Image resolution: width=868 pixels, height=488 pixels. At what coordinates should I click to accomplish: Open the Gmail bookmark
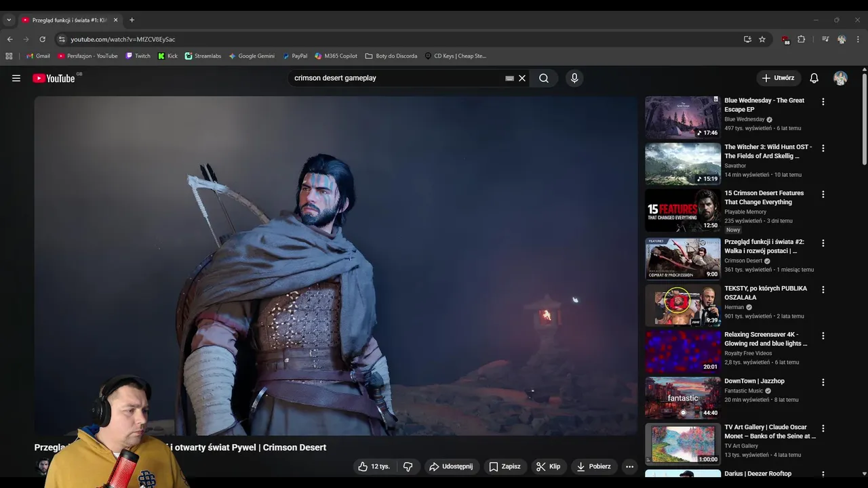(x=38, y=56)
